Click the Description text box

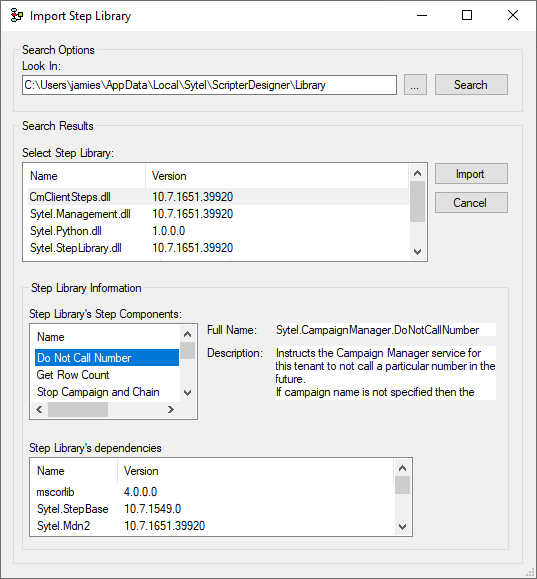(x=386, y=373)
